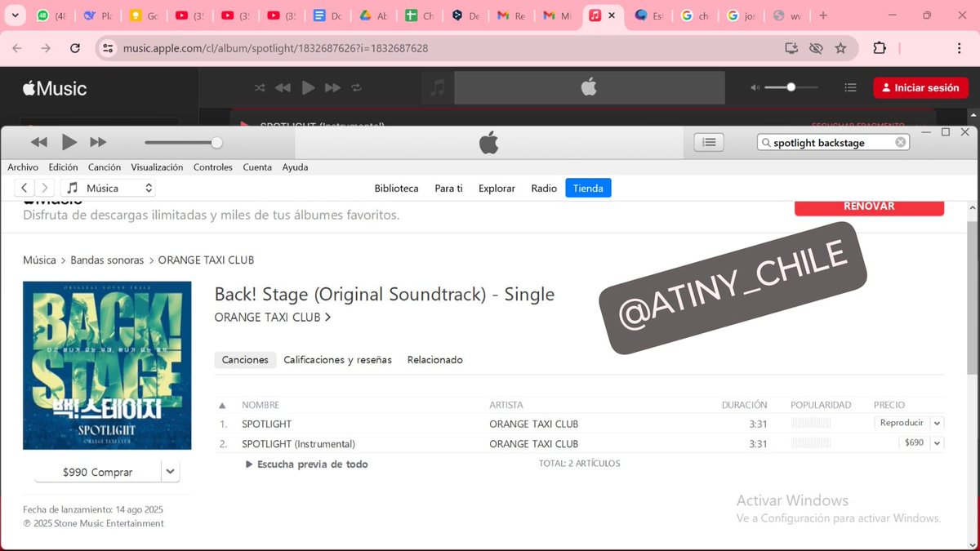Click Reproducir button for SPOTLIGHT
This screenshot has width=980, height=551.
coord(902,423)
